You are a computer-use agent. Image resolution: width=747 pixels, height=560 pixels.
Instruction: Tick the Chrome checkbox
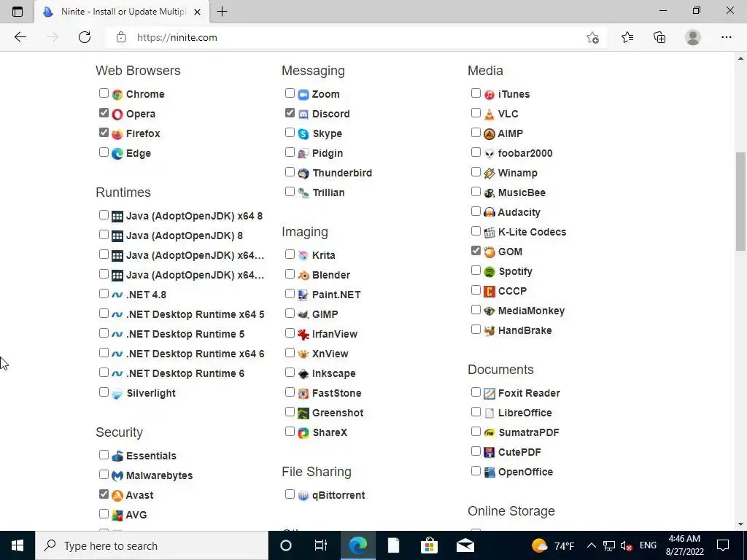coord(104,93)
